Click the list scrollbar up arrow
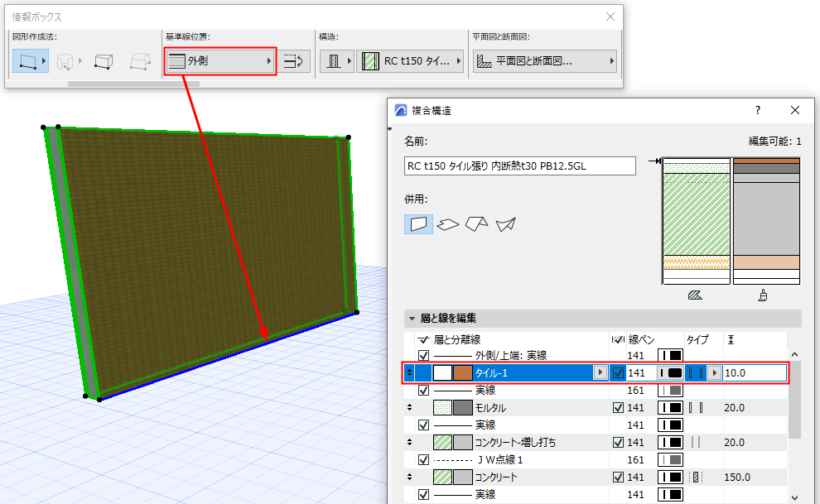 795,355
